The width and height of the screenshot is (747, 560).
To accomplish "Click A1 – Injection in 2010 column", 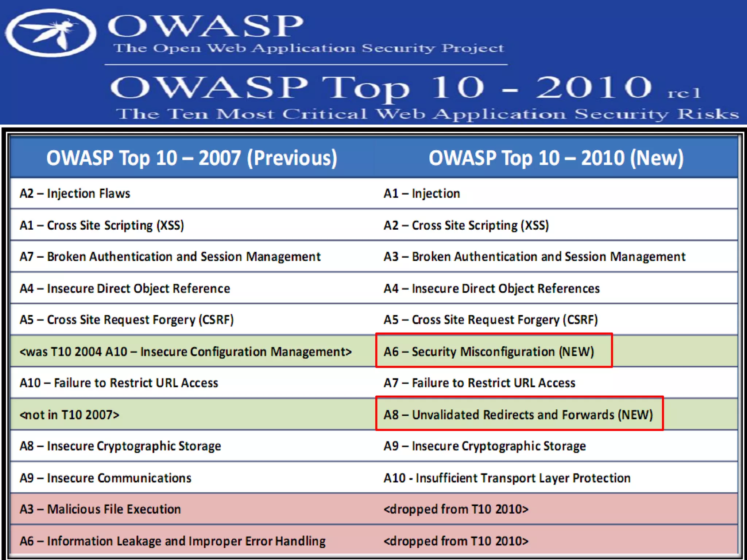I will pyautogui.click(x=422, y=193).
